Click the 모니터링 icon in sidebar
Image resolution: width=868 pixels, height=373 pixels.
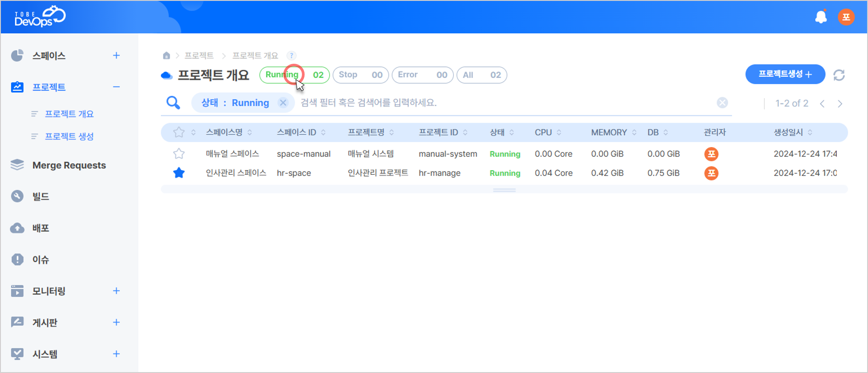pos(17,291)
